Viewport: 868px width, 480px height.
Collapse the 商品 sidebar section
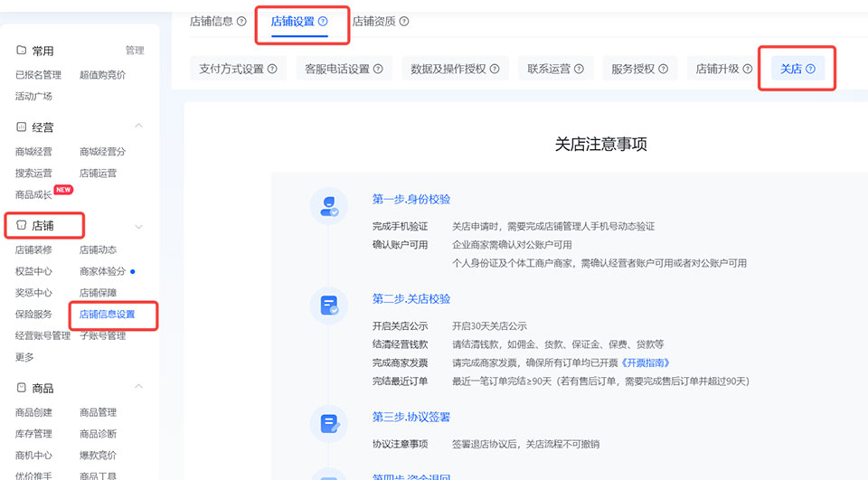(x=138, y=387)
